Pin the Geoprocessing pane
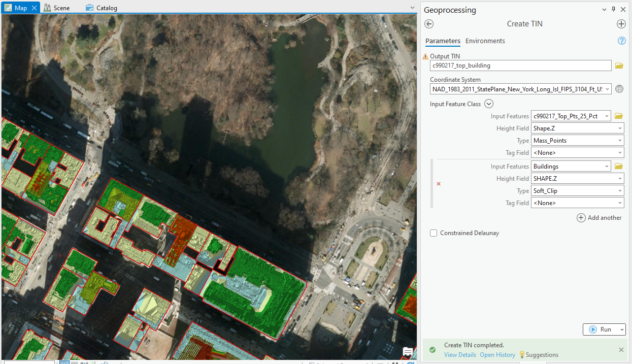Image resolution: width=632 pixels, height=364 pixels. pyautogui.click(x=613, y=10)
